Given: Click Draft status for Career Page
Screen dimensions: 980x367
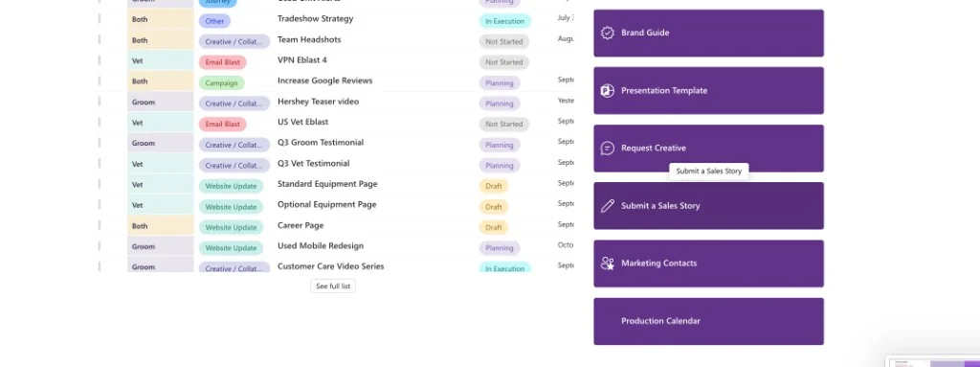Looking at the screenshot, I should 494,227.
